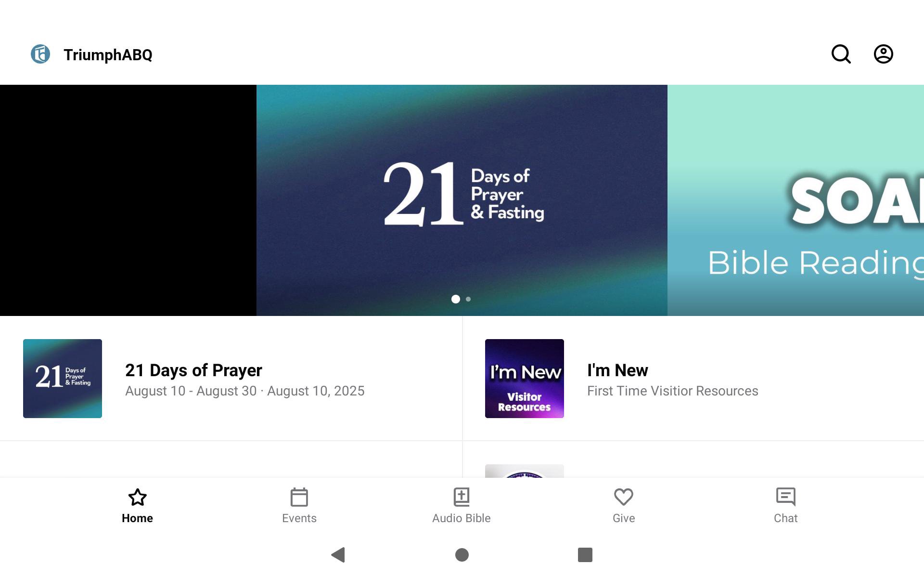Select the Home star icon
This screenshot has width=924, height=578.
(x=137, y=497)
